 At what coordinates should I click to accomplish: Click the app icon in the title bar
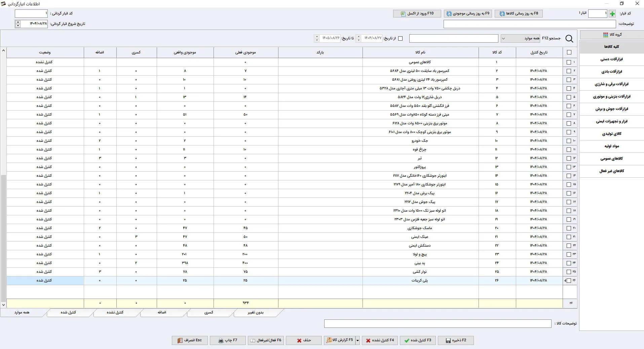point(4,4)
